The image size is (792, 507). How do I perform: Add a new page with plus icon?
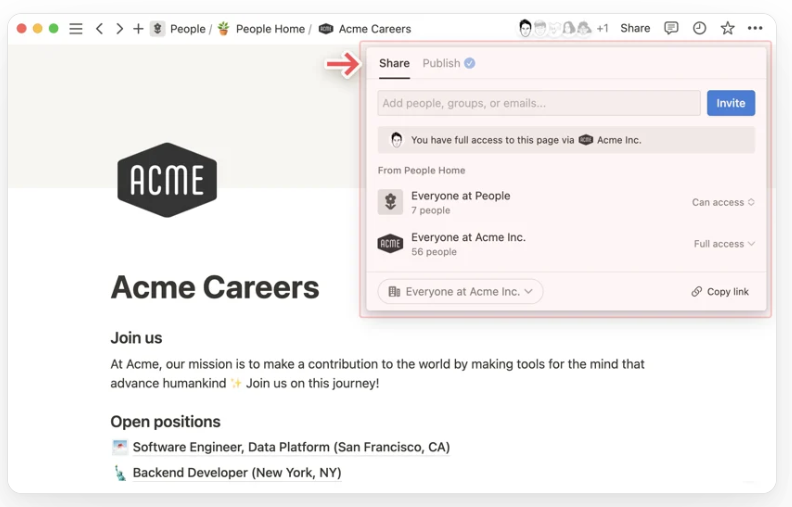(138, 29)
